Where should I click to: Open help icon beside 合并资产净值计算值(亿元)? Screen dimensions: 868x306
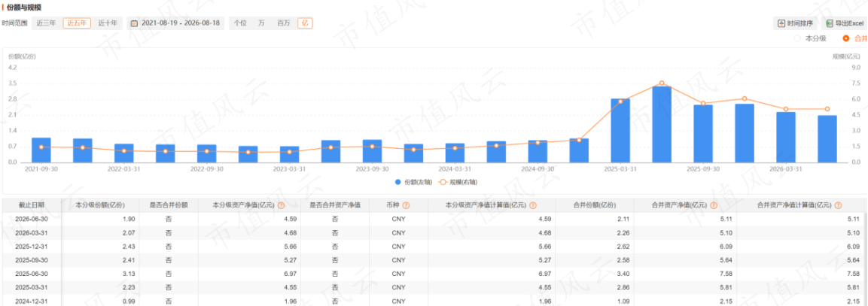(x=839, y=205)
